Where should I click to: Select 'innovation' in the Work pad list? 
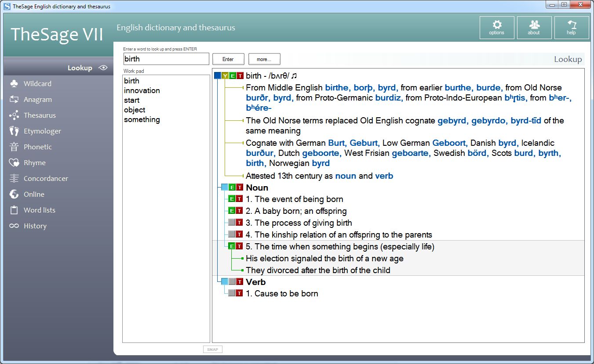point(142,90)
